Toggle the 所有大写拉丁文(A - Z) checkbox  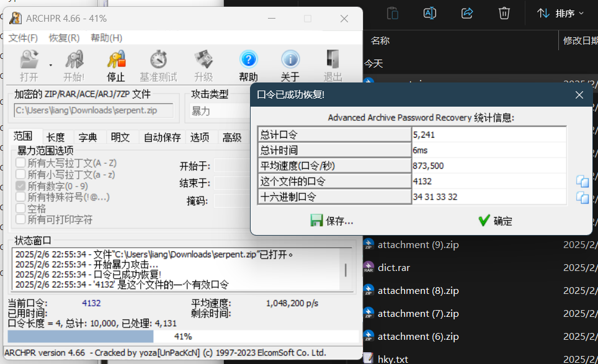[20, 162]
